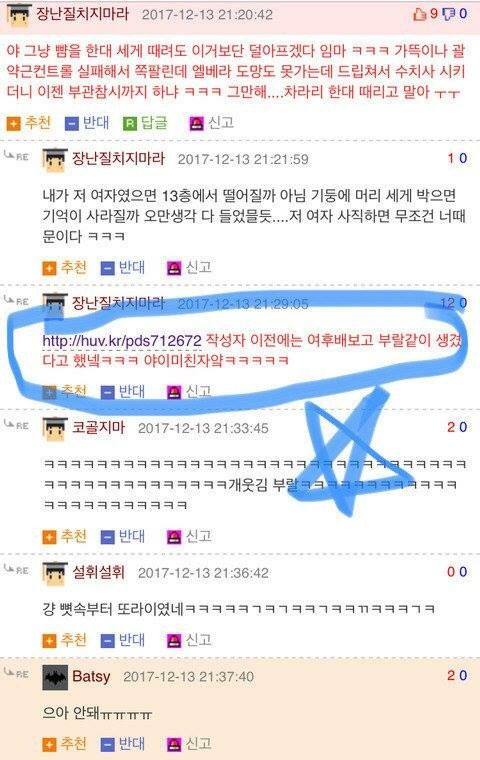This screenshot has width=480, height=760.
Task: Recommend (추천) the Batsy comment
Action: pyautogui.click(x=64, y=744)
